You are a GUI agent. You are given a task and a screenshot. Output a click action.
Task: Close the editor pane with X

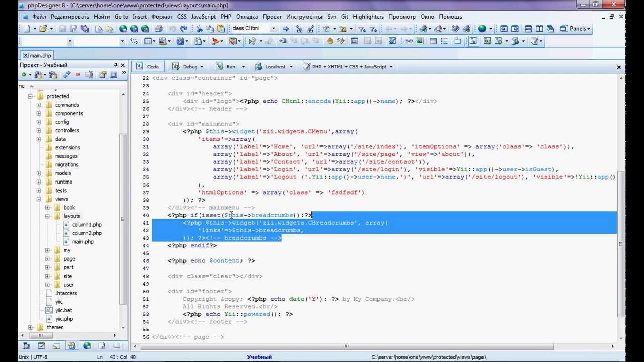click(619, 67)
